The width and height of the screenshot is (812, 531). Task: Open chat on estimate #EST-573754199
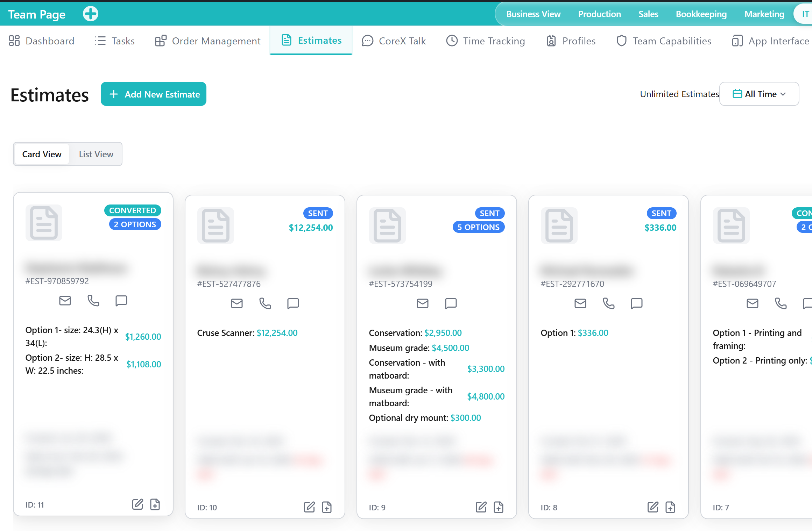[451, 303]
